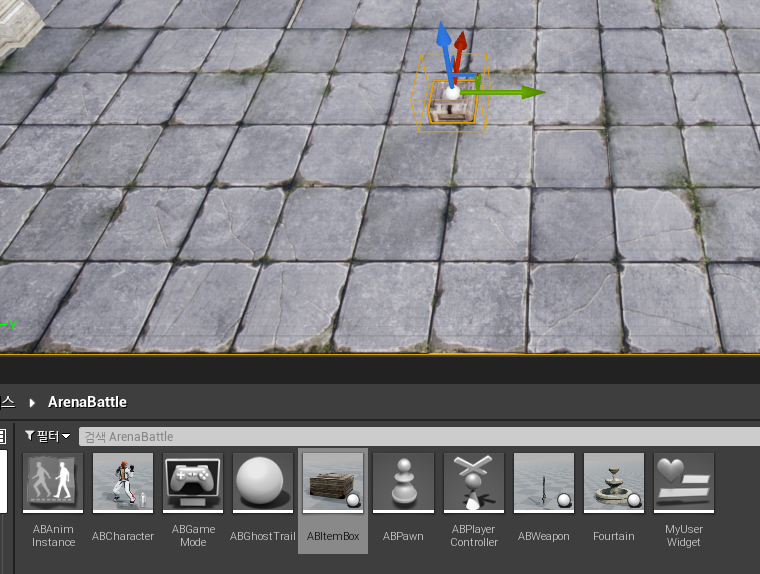This screenshot has width=760, height=574.
Task: Click the blue Z-axis gizmo arrow
Action: (443, 34)
